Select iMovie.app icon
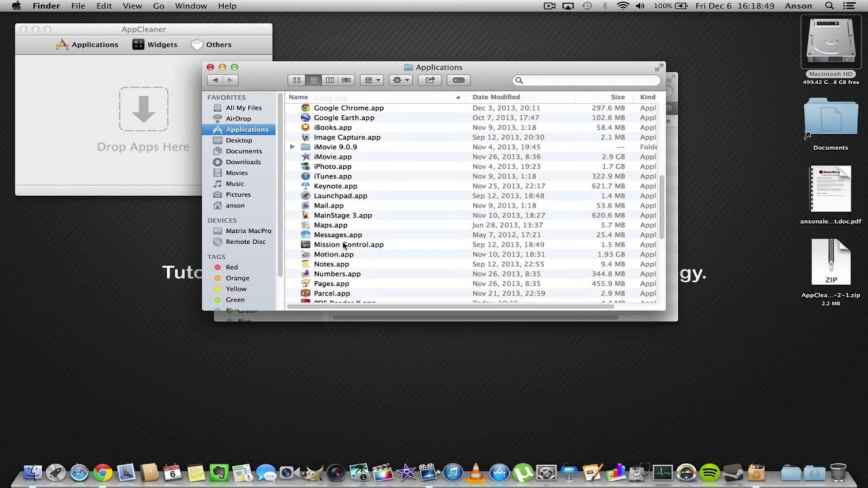 [305, 157]
